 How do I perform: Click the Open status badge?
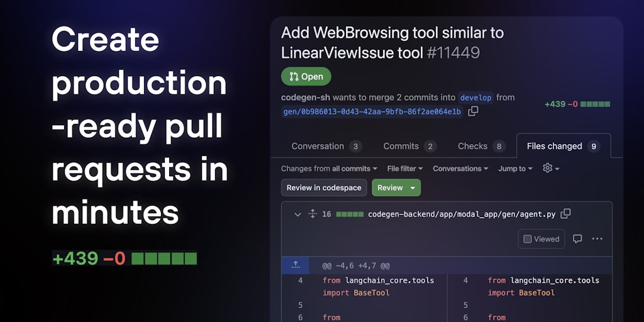tap(306, 76)
